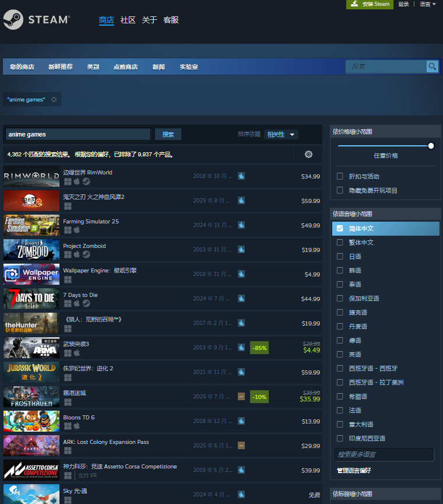Screen dimensions: 443x504
Task: Click the store search magnifier icon
Action: 433,66
